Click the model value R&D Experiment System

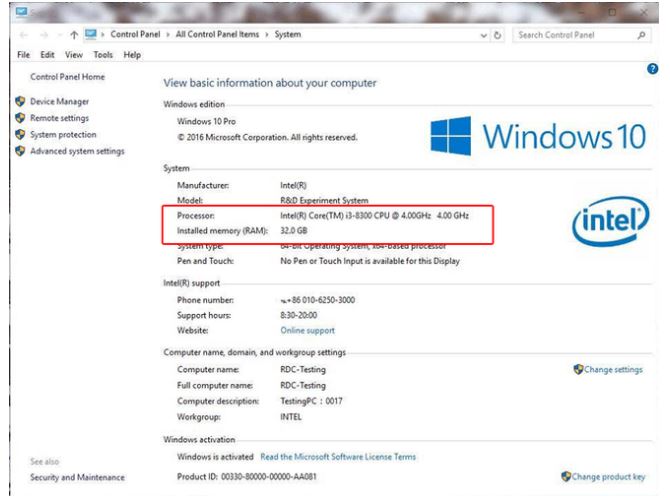[324, 200]
